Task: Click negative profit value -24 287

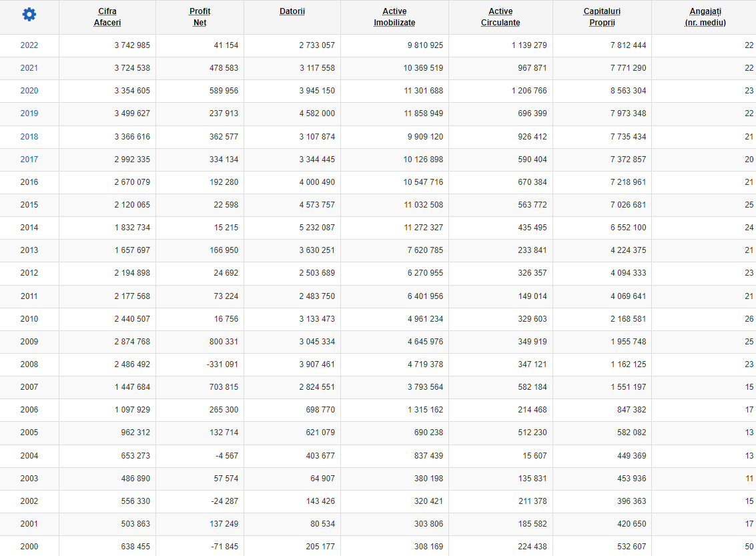Action: click(225, 501)
